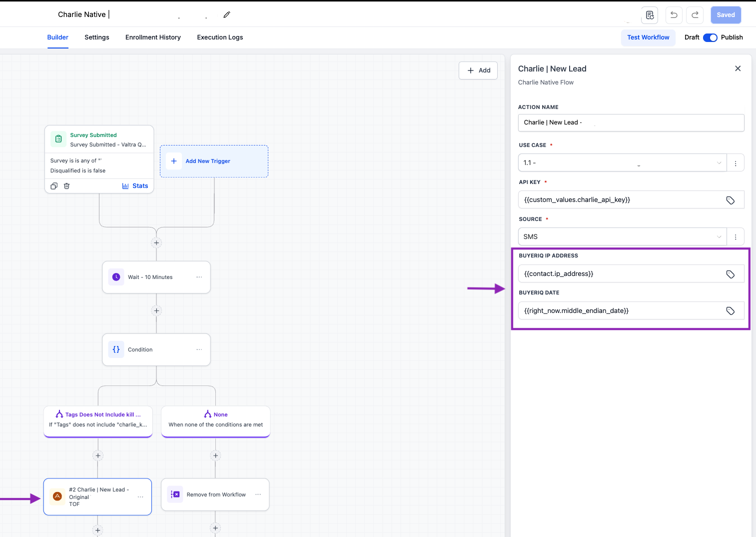The image size is (756, 537).
Task: Add step below Wait 10 Minutes
Action: [156, 311]
